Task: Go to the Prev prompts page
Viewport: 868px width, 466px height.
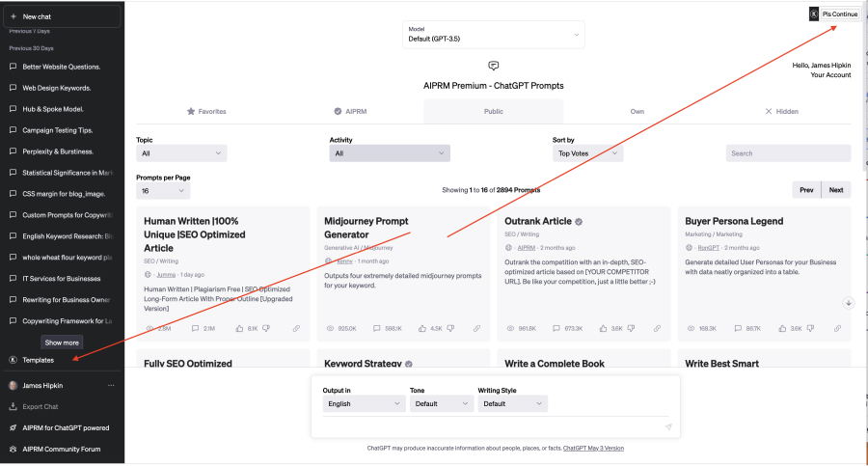Action: (806, 190)
